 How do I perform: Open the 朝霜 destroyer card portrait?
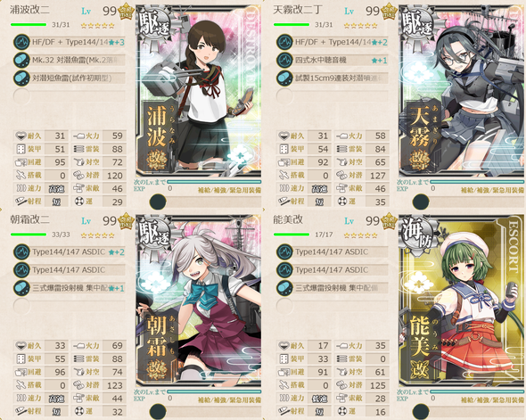[x=199, y=301]
